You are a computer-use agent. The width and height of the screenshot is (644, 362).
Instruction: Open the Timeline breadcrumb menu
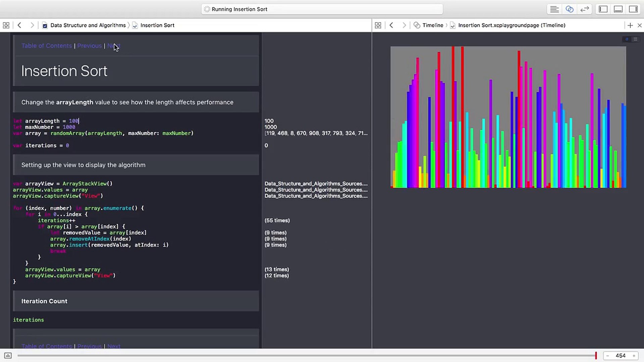click(x=433, y=25)
